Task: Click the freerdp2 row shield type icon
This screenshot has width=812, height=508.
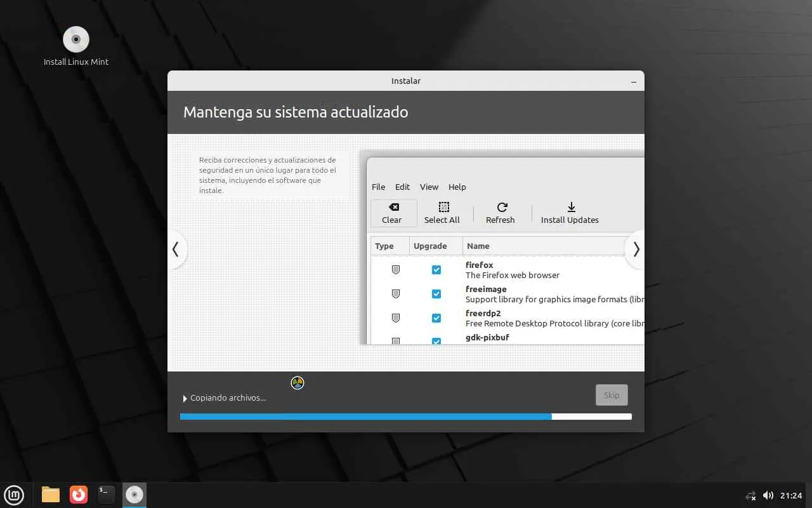Action: pos(396,318)
